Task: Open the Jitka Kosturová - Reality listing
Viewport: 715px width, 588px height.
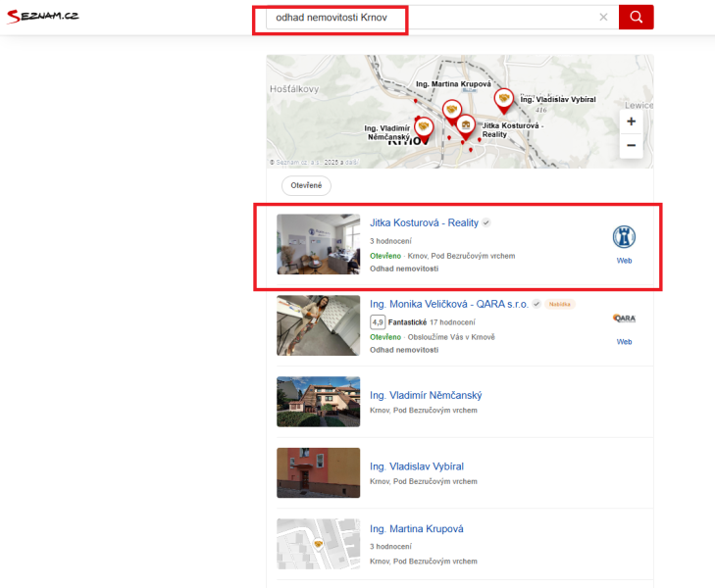Action: click(424, 222)
